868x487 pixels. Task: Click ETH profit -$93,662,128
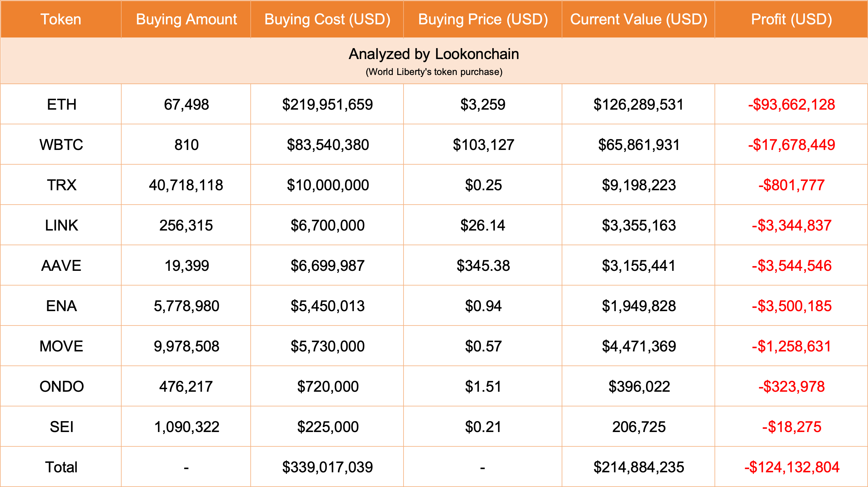(x=791, y=104)
